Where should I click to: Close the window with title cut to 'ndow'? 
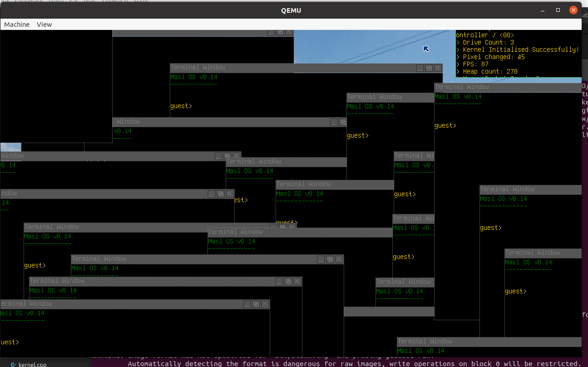click(229, 194)
